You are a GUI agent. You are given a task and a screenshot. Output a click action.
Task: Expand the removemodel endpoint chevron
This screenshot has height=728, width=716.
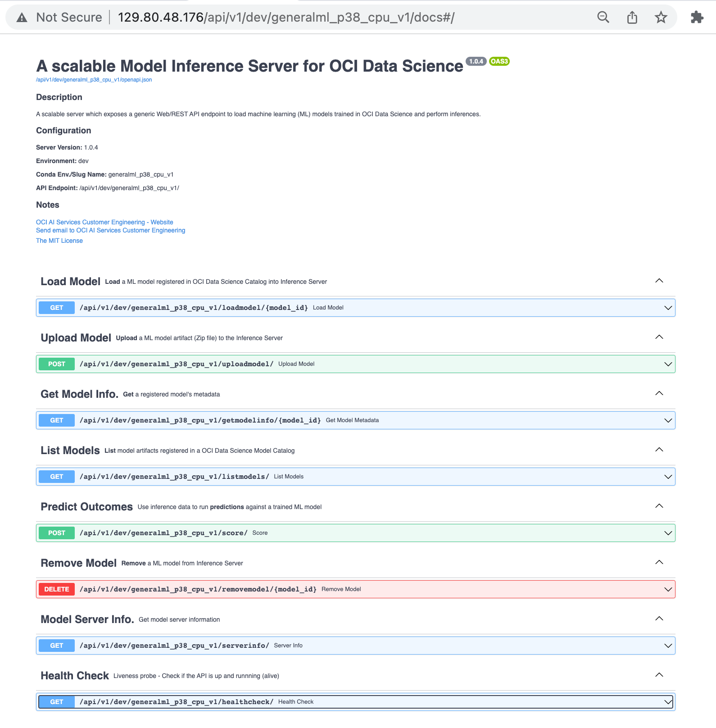pyautogui.click(x=668, y=589)
